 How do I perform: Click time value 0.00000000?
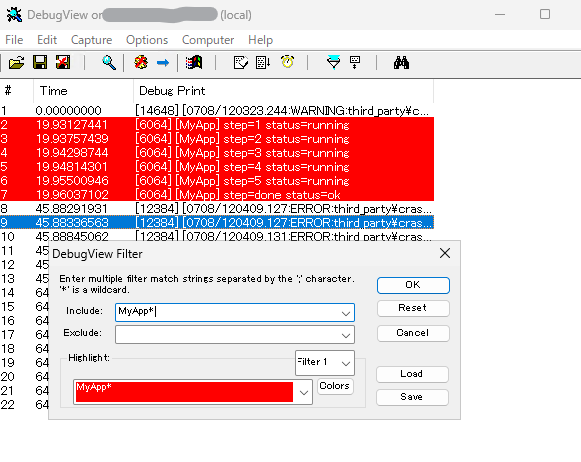69,110
